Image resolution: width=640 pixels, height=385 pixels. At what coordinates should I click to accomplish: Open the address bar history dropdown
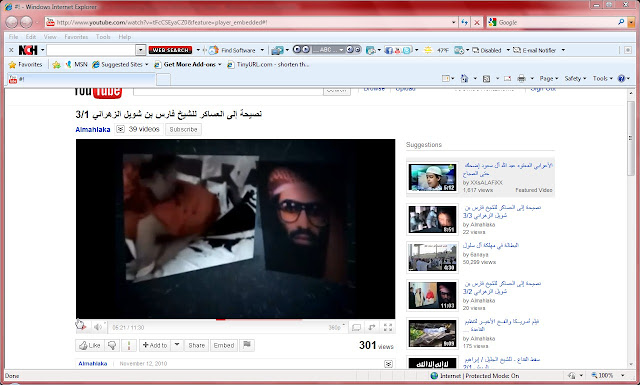453,22
